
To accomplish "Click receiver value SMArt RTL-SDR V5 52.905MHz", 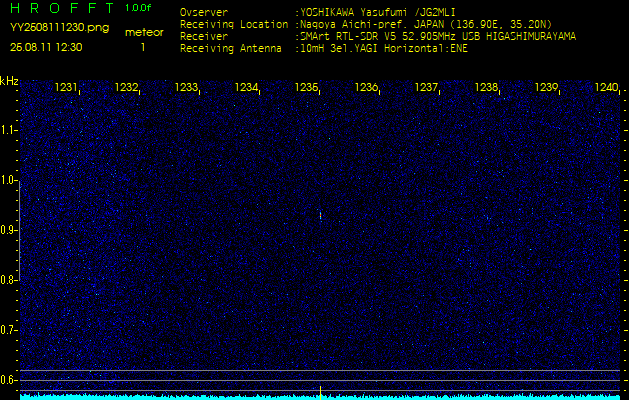I will coord(379,37).
